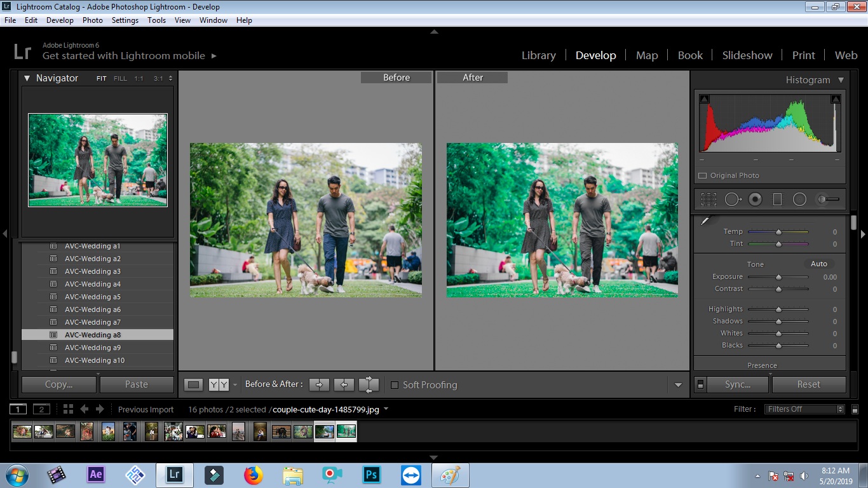Screen dimensions: 868x488
Task: Swap Before and After settings
Action: click(x=369, y=384)
